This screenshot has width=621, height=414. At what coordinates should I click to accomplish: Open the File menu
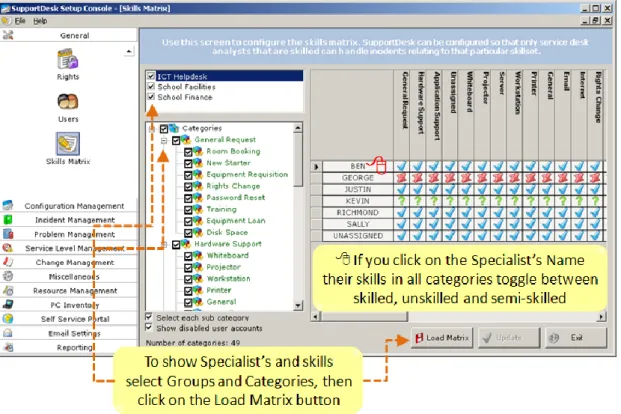tap(20, 21)
